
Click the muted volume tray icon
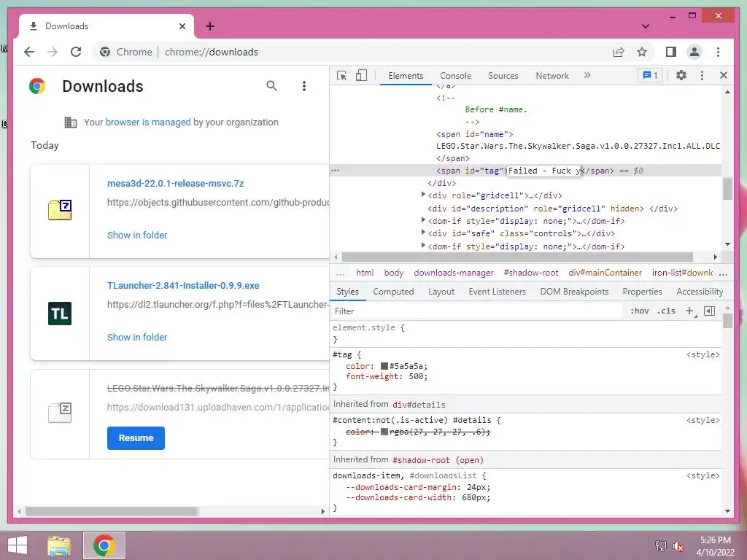678,546
